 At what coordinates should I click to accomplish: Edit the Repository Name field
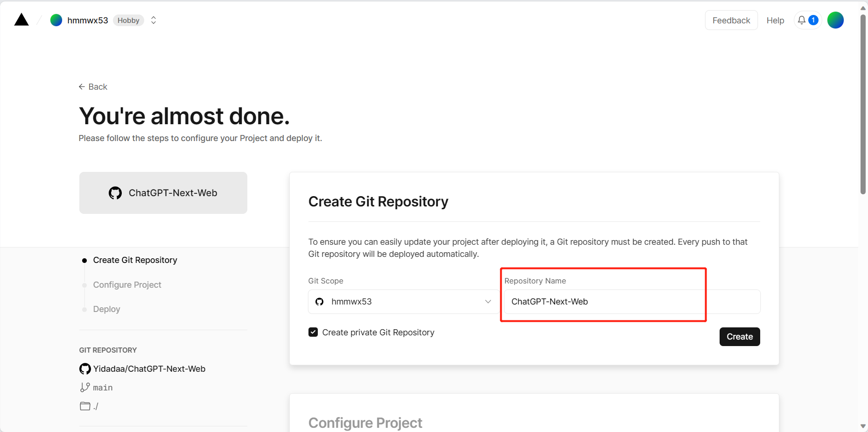(632, 302)
